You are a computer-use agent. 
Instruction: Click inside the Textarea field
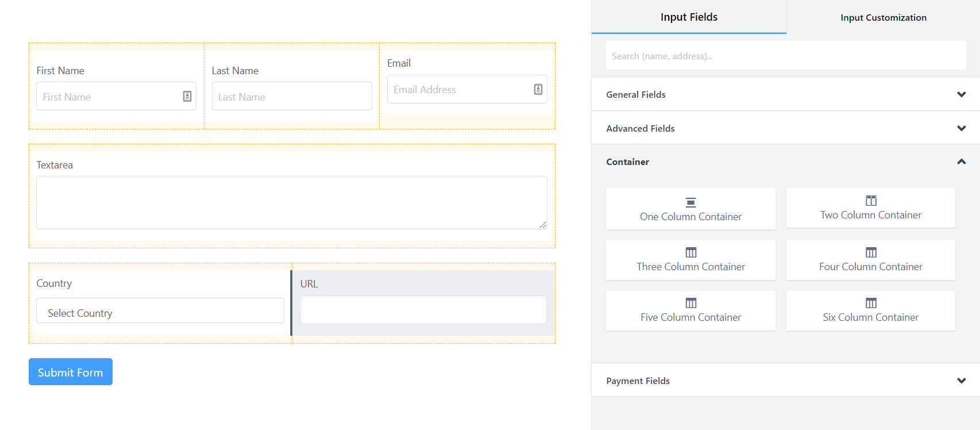point(291,202)
